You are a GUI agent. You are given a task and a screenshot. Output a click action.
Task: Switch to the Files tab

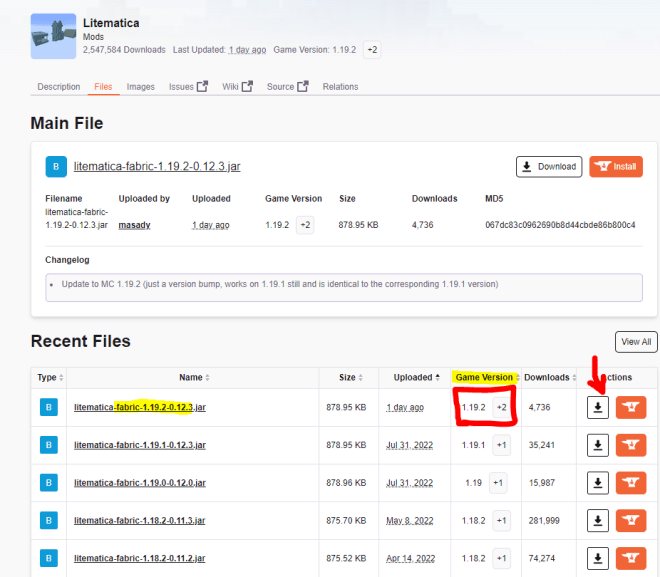pyautogui.click(x=103, y=87)
